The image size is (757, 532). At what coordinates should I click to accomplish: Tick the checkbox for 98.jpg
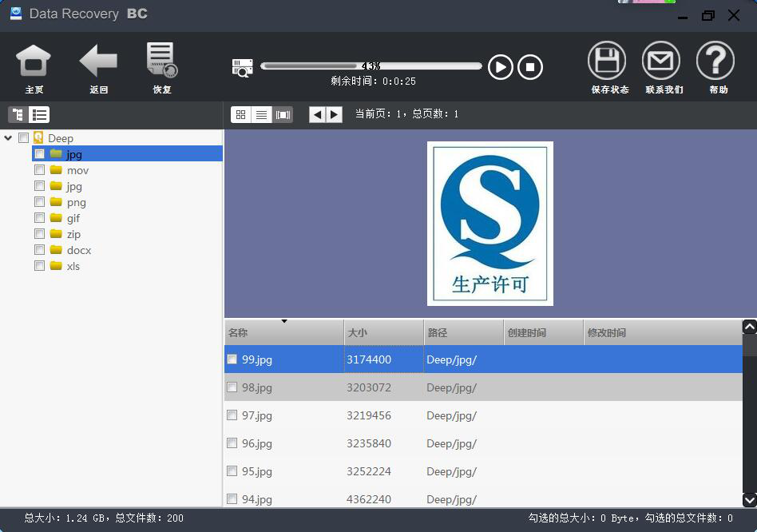pos(232,387)
